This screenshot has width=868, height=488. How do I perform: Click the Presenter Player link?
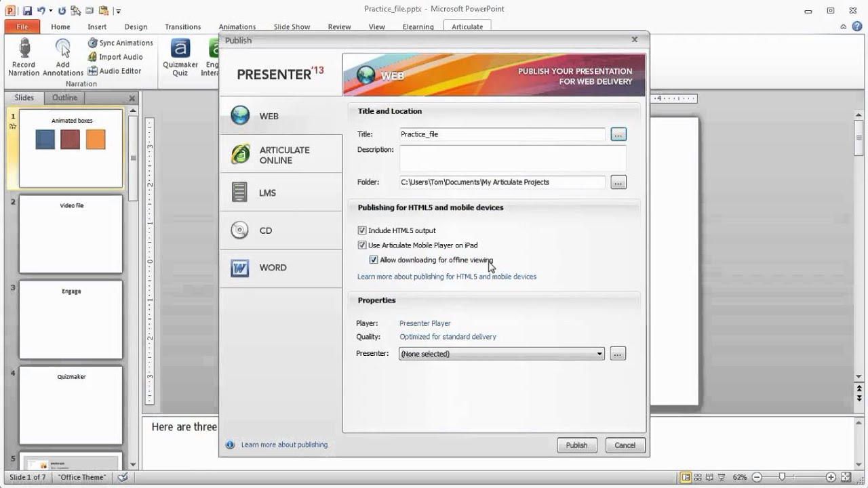pyautogui.click(x=425, y=323)
